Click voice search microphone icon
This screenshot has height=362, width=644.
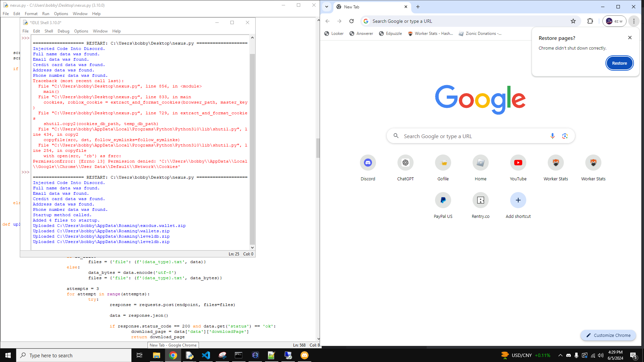(x=552, y=136)
